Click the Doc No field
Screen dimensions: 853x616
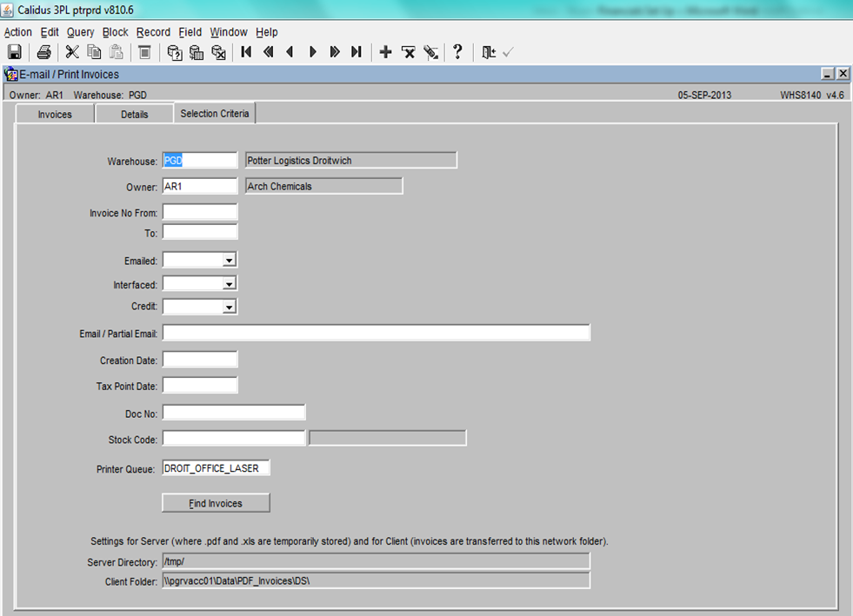[234, 413]
